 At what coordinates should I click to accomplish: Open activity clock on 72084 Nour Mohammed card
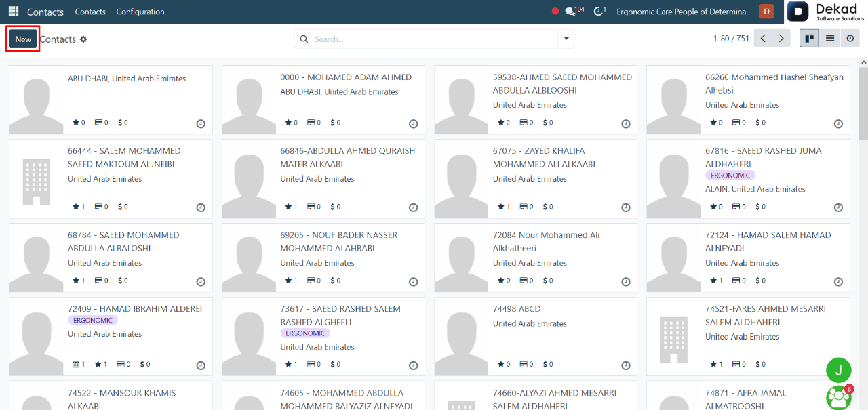click(x=626, y=282)
